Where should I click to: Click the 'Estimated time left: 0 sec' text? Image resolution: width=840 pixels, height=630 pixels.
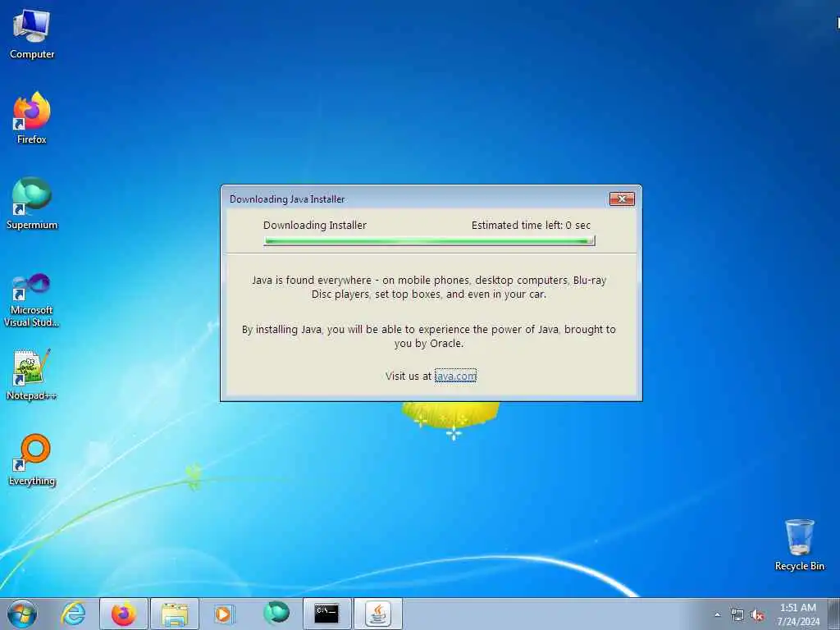(531, 226)
